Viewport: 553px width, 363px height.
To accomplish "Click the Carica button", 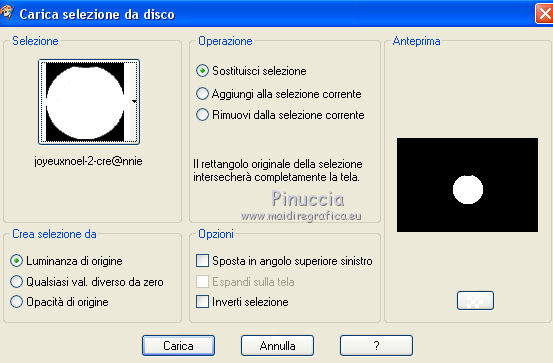I will [x=178, y=345].
